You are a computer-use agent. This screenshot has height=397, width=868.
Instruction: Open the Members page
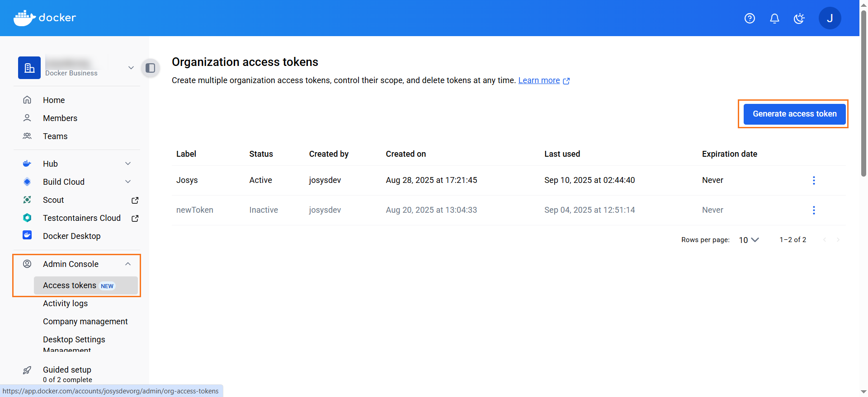[60, 118]
